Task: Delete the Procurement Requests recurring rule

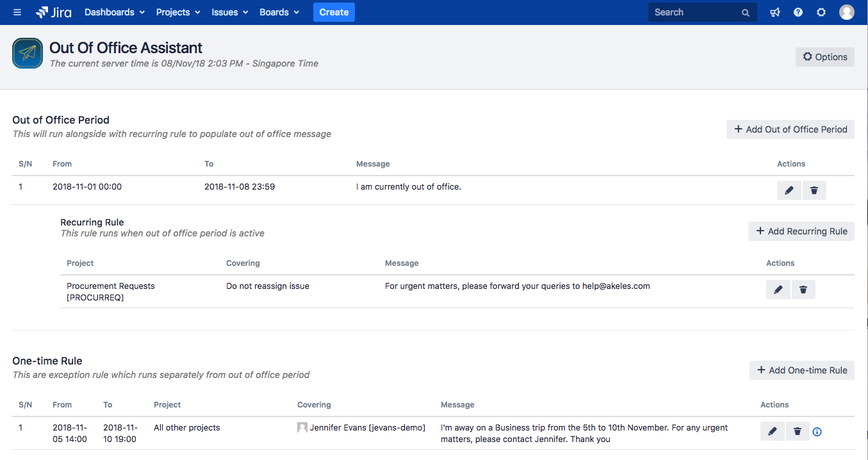Action: [803, 290]
